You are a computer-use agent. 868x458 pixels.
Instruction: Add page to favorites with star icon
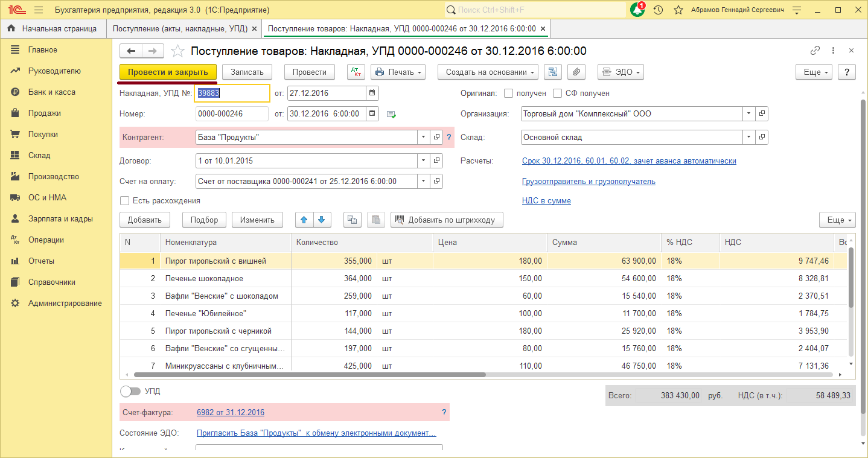point(177,51)
